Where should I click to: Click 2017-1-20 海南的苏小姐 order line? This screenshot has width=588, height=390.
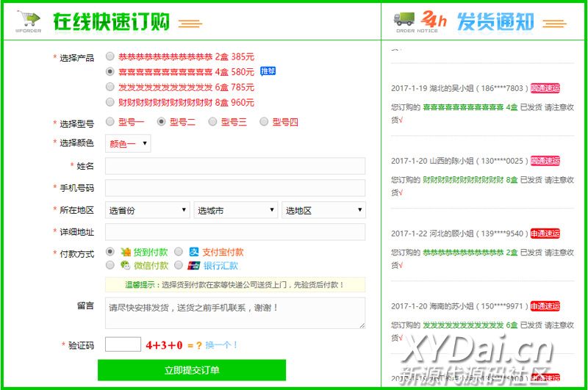pyautogui.click(x=459, y=306)
